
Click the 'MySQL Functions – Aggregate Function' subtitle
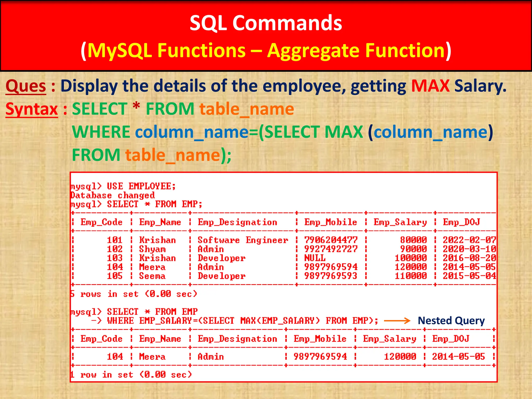[266, 50]
